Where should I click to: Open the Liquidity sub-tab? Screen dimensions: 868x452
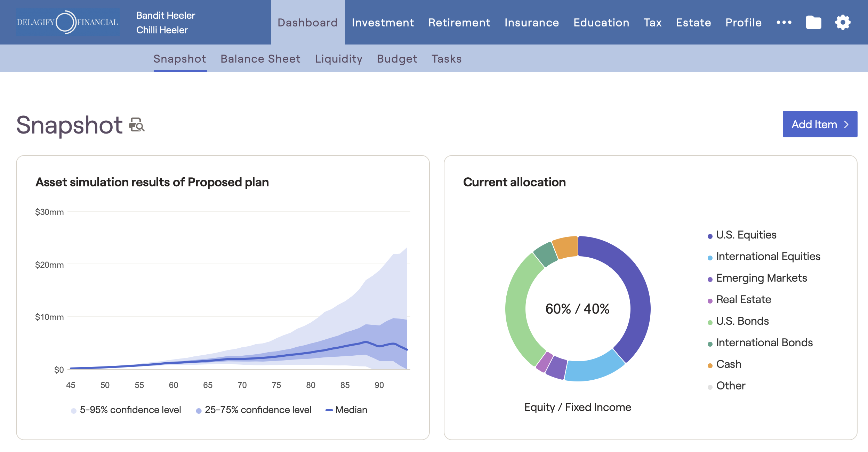click(x=338, y=59)
